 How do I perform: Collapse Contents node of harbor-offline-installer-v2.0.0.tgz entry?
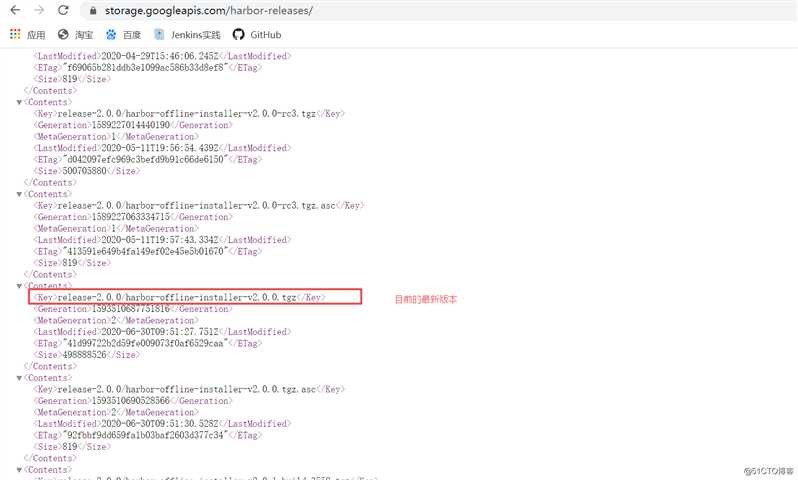19,286
